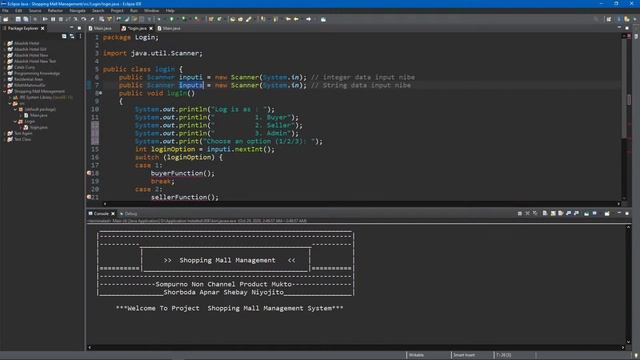Collapse the Shopping Mall Management project
This screenshot has height=360, width=640.
click(4, 91)
